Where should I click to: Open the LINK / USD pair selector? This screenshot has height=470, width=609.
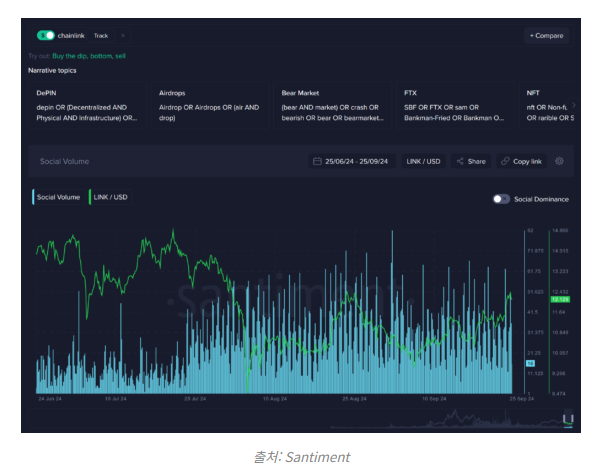[423, 161]
